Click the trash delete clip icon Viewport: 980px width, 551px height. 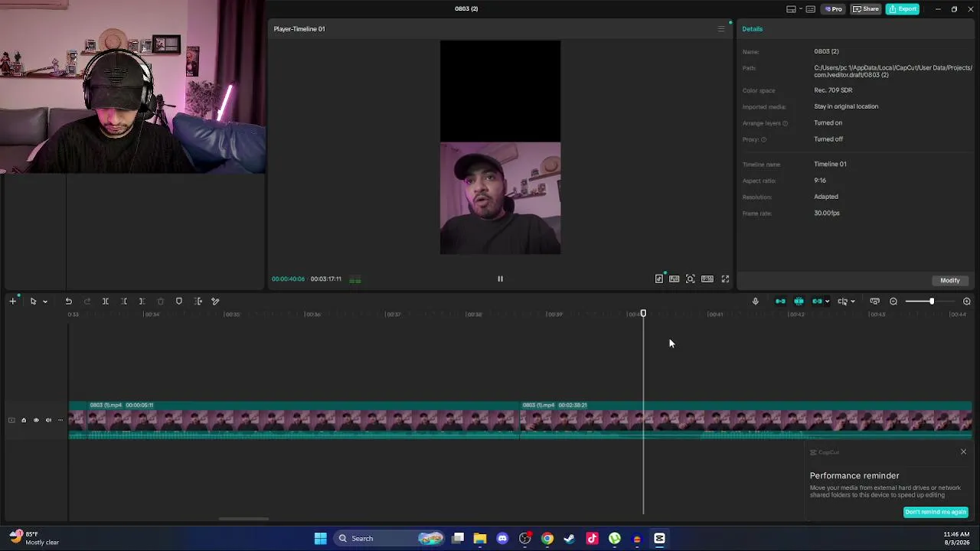point(160,302)
